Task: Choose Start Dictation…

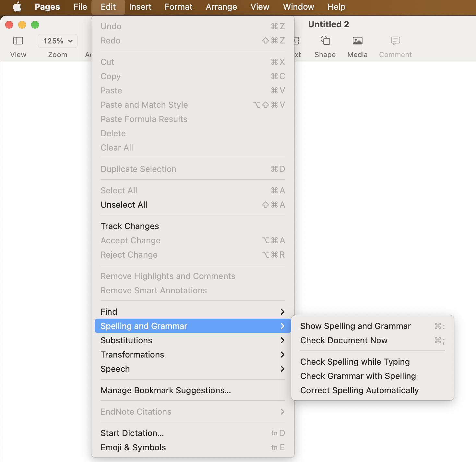Action: click(193, 433)
